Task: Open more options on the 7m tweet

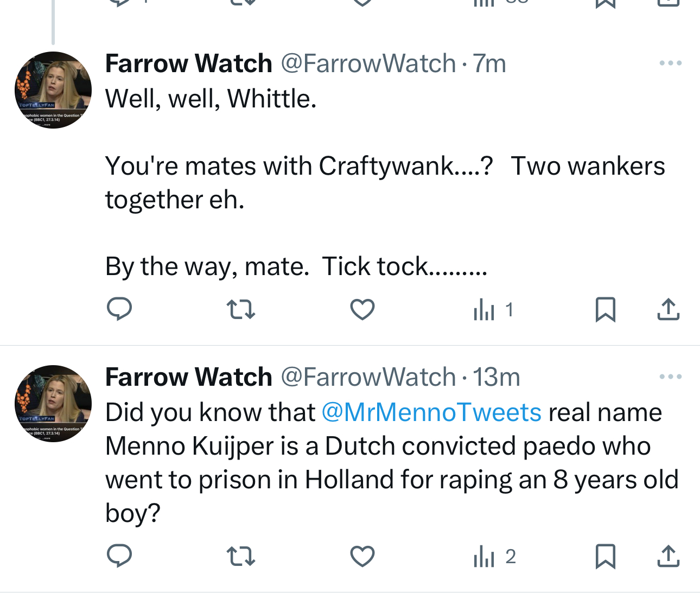Action: point(670,63)
